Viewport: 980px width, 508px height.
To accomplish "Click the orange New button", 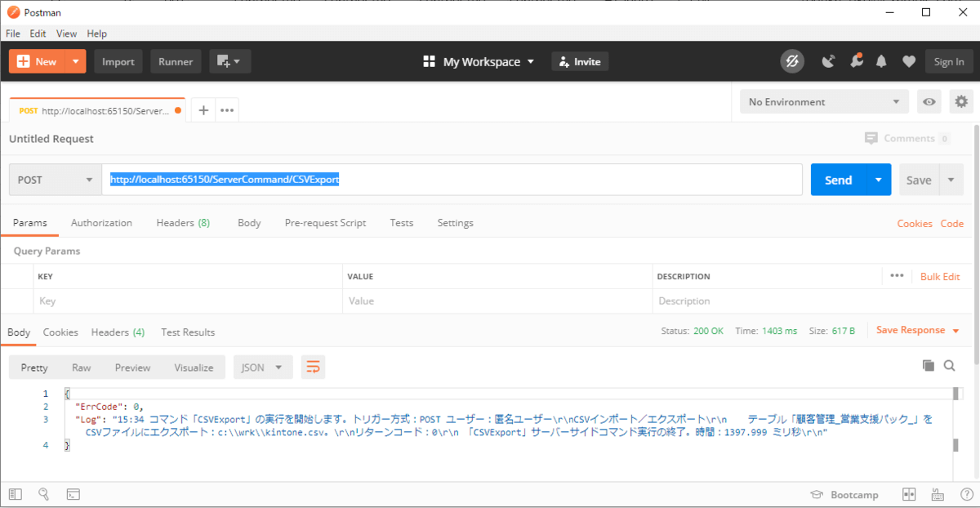I will coord(37,61).
